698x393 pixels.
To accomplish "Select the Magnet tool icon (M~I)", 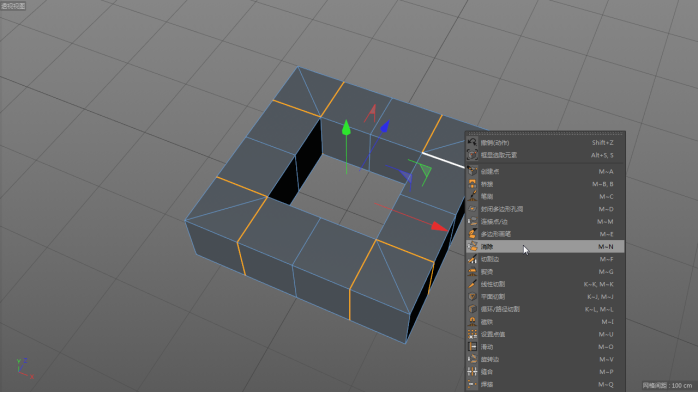I will pyautogui.click(x=472, y=321).
